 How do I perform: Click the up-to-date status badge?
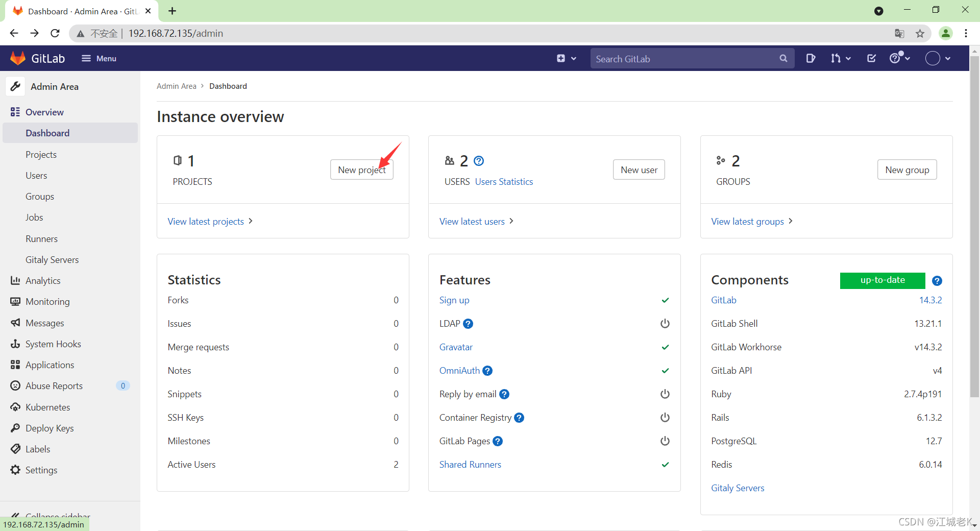883,280
